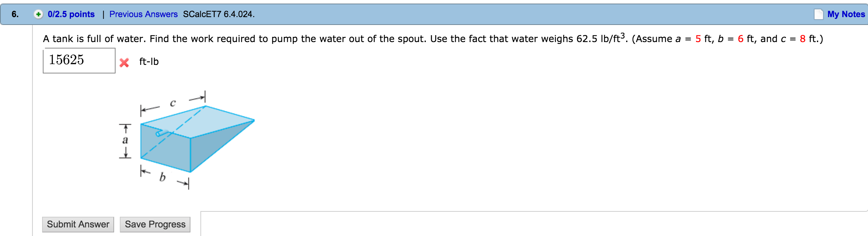
Task: Click the green plus expander icon beside points
Action: 39,14
